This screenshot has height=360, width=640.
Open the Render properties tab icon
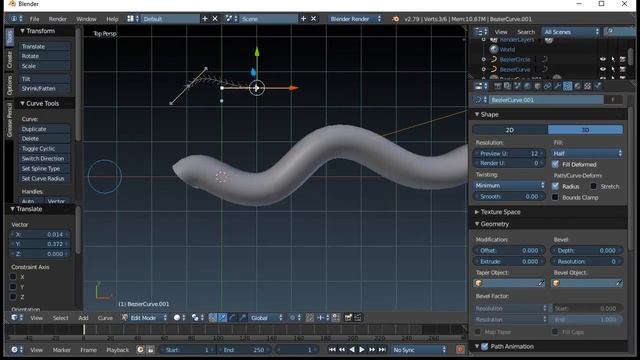[498, 86]
